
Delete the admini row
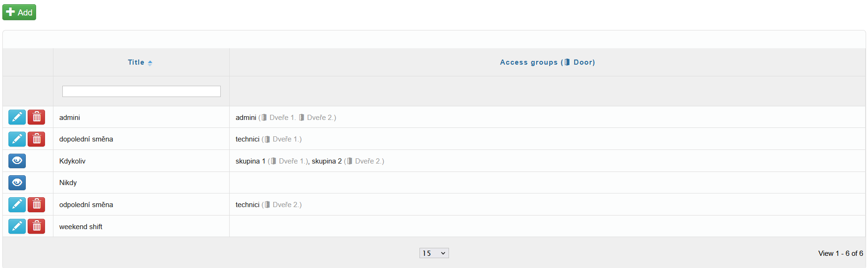point(37,117)
